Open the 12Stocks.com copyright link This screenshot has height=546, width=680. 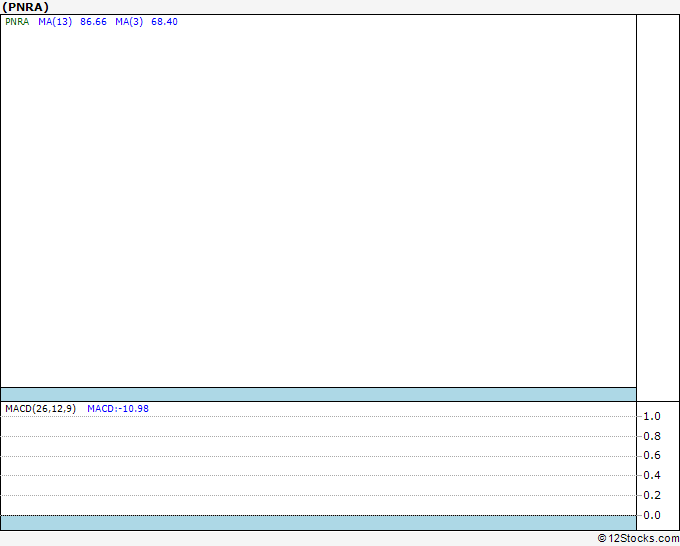click(x=638, y=538)
